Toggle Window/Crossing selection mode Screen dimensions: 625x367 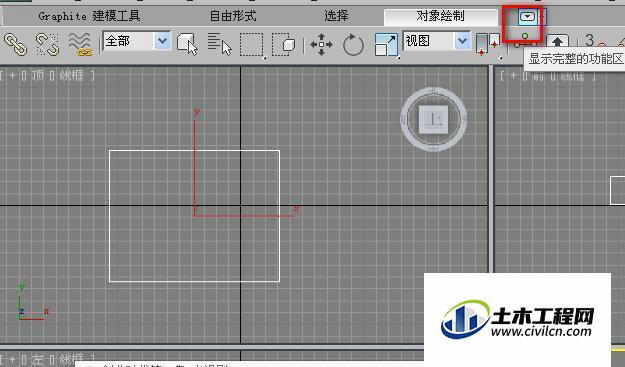[283, 44]
